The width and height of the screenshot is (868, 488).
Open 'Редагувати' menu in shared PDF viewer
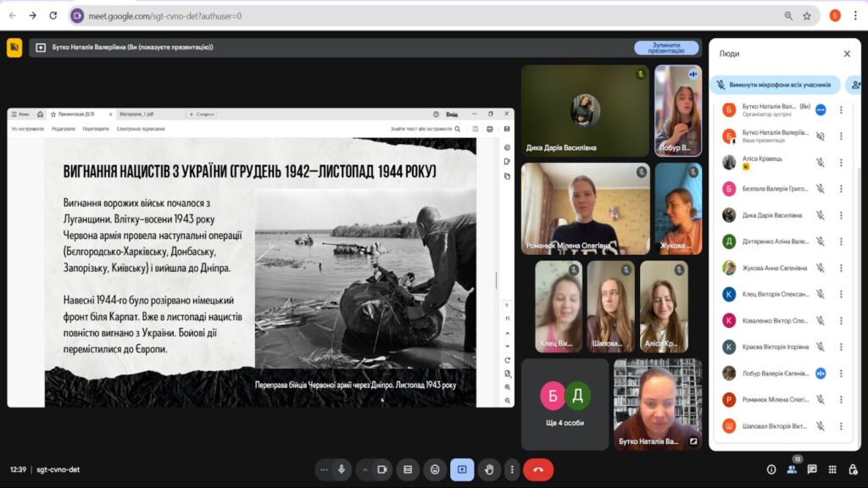pyautogui.click(x=63, y=129)
